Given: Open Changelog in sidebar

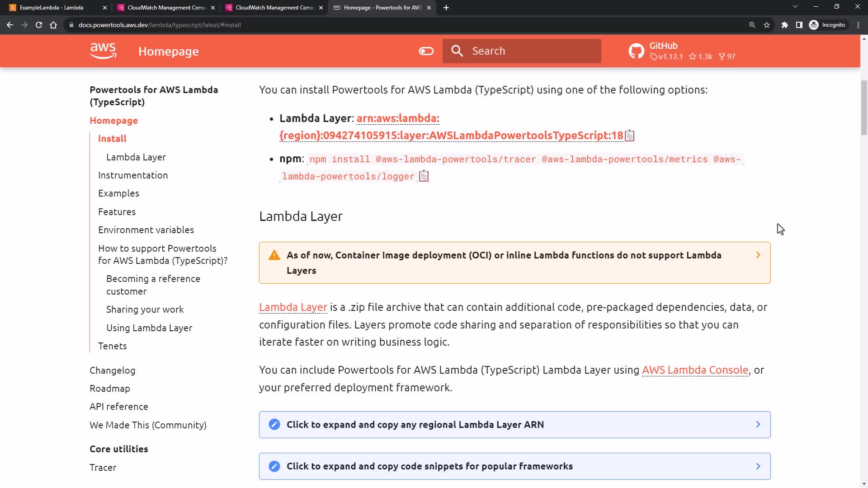Looking at the screenshot, I should [112, 371].
